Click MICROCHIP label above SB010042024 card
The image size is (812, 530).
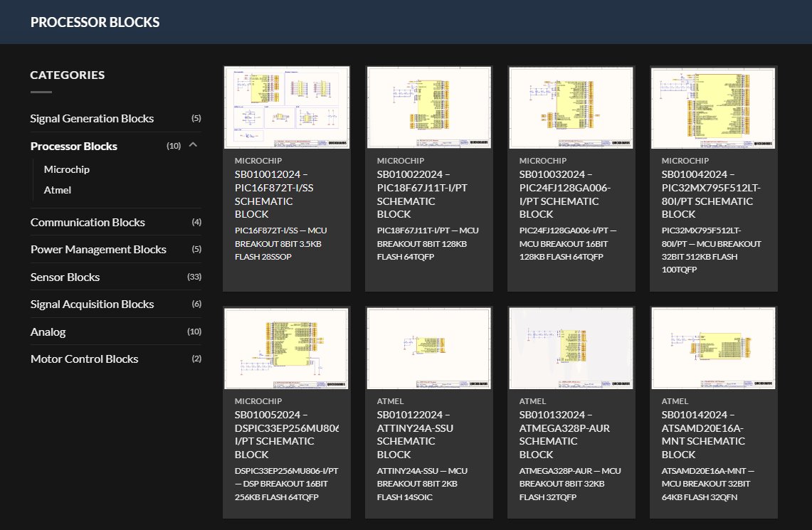coord(685,161)
